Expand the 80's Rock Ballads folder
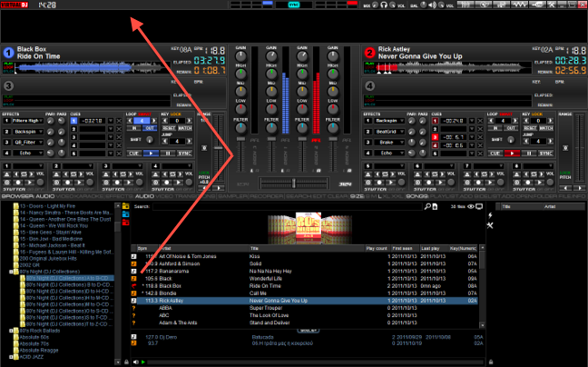588x367 pixels. tap(11, 331)
